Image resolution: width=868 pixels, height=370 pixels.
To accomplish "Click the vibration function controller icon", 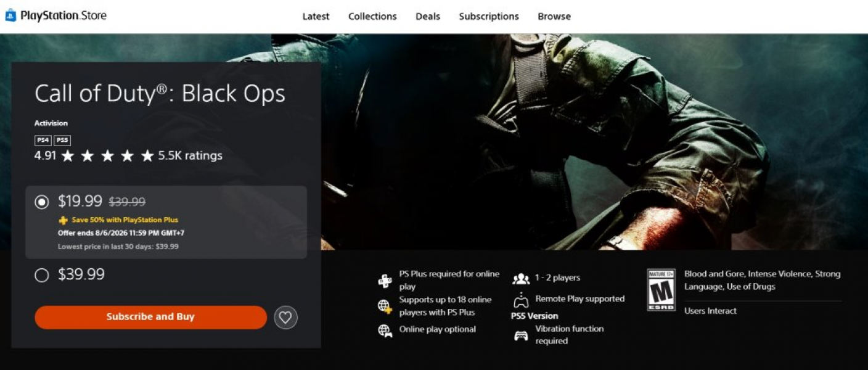I will pos(521,336).
